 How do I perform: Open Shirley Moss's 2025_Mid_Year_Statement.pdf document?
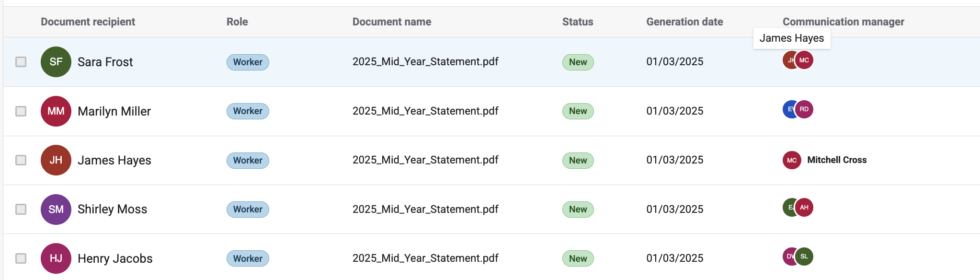click(x=425, y=210)
